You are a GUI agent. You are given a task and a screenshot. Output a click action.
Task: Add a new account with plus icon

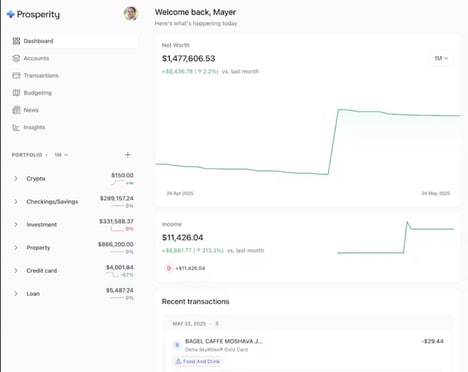128,155
